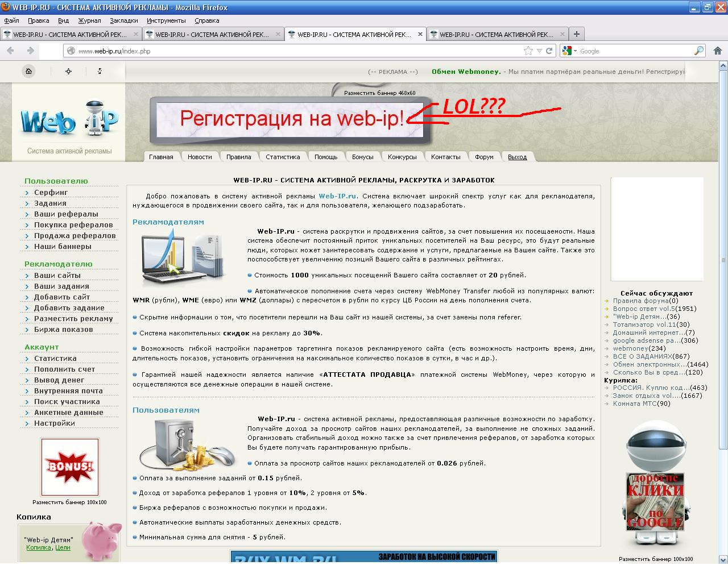This screenshot has width=728, height=582.
Task: Open the Google search engine dropdown
Action: click(x=569, y=51)
